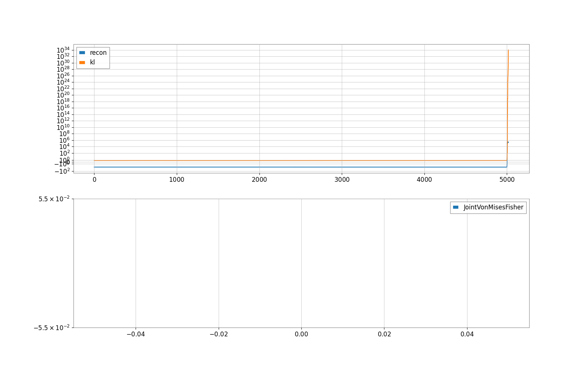Click the 3000 tick label on top plot
The height and width of the screenshot is (368, 588).
pos(342,180)
